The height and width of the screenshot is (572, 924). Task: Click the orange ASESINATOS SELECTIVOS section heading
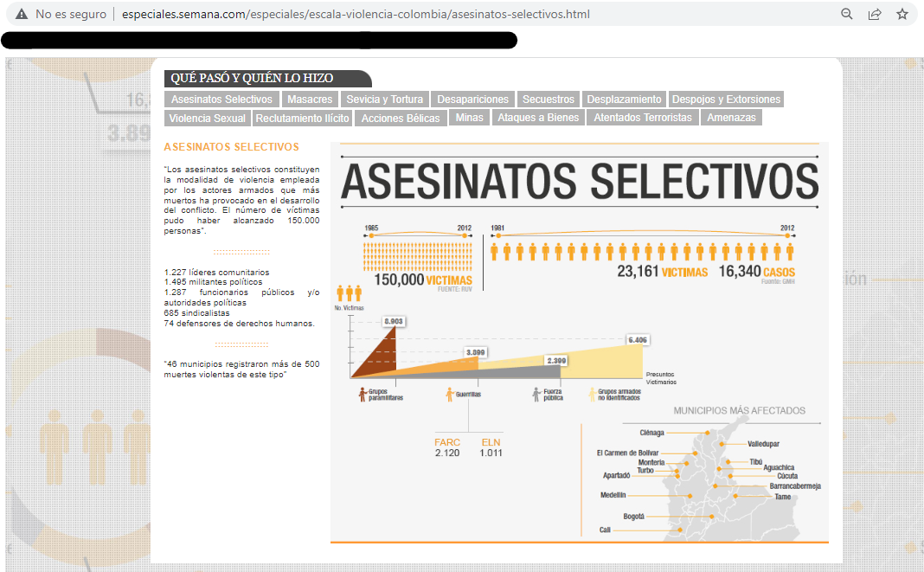click(232, 147)
